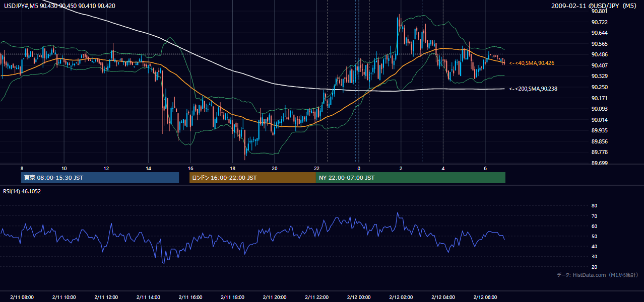Image resolution: width=644 pixels, height=302 pixels.
Task: Click hour label 4 under the price chart
Action: click(x=442, y=168)
